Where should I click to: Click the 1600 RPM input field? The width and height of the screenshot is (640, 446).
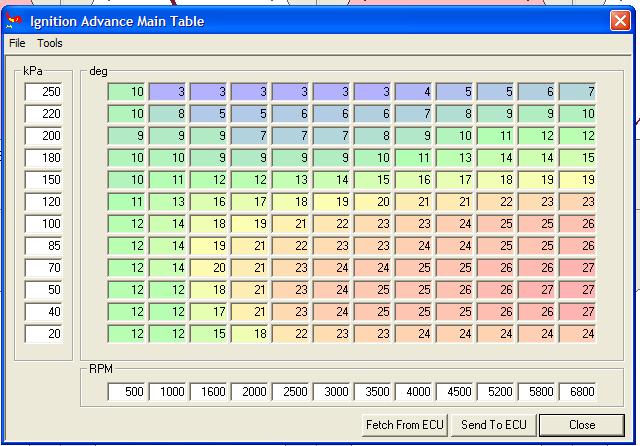tap(208, 392)
